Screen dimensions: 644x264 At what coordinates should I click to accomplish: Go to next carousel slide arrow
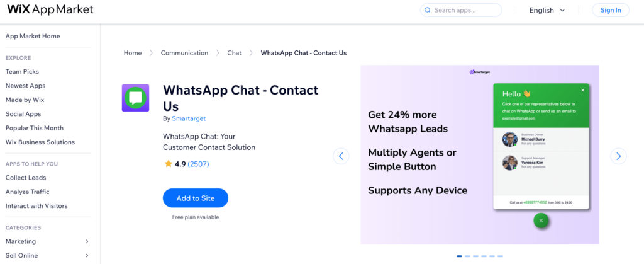[619, 156]
